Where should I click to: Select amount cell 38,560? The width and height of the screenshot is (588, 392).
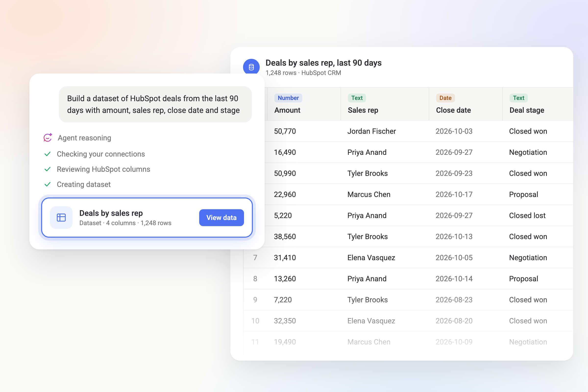[x=285, y=236]
